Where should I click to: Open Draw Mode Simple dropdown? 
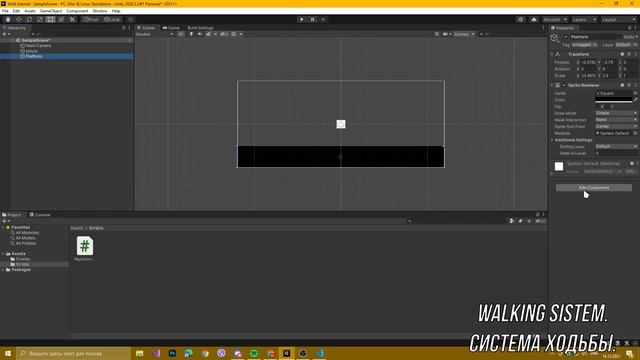[616, 113]
